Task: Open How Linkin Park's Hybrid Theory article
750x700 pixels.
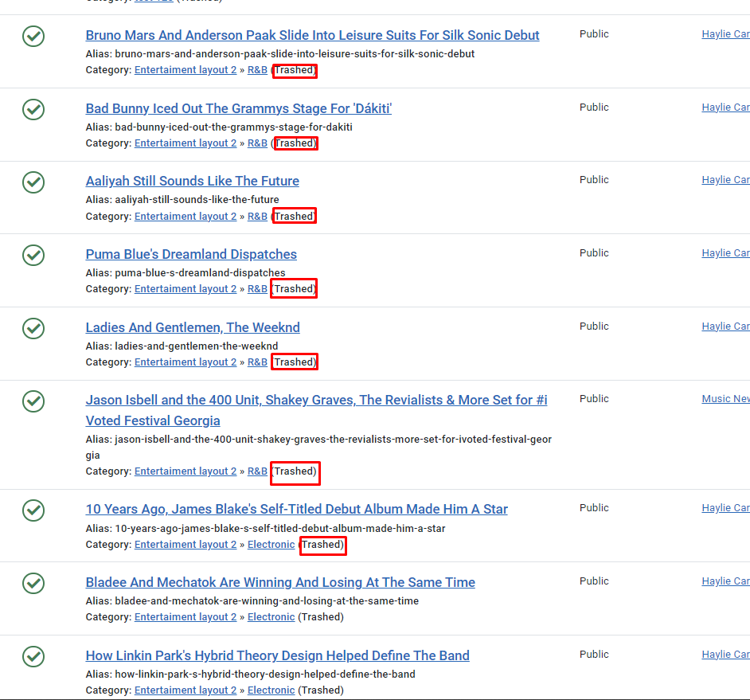Action: [277, 655]
